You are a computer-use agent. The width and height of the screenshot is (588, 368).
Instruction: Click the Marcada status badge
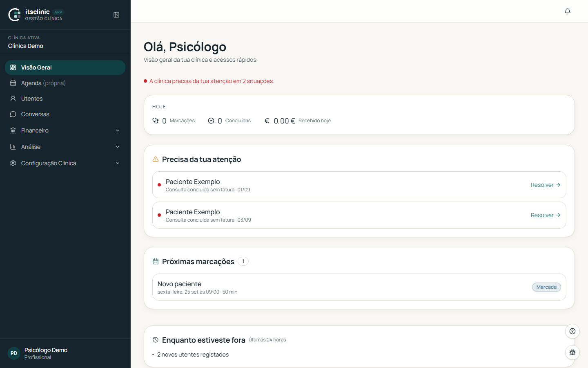(x=546, y=287)
